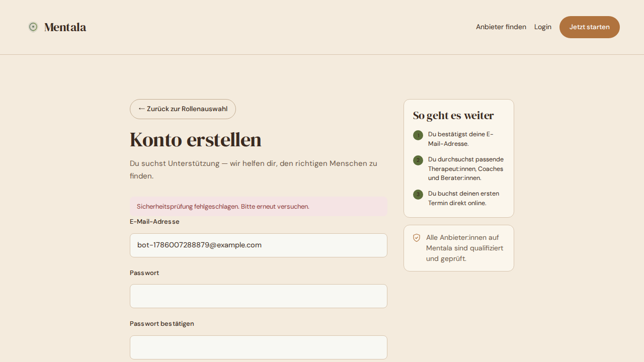
Task: Click the Mentala logo icon
Action: click(33, 27)
